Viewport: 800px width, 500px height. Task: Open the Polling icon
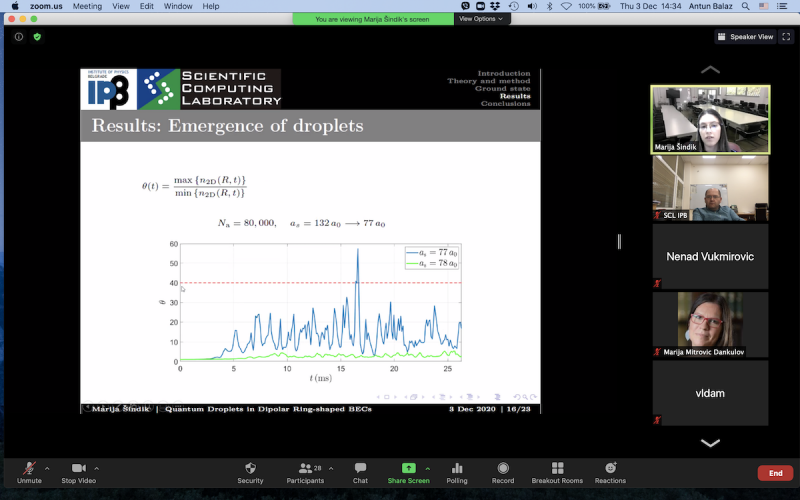pyautogui.click(x=458, y=468)
